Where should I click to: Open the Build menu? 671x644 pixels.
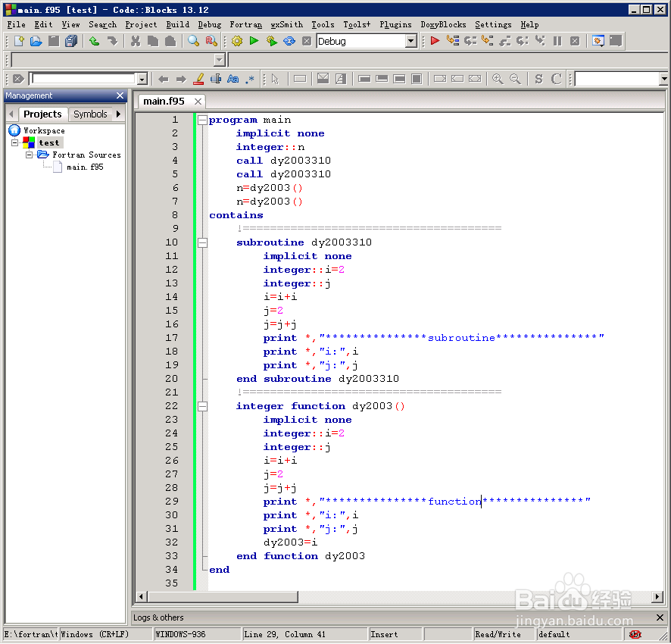coord(177,24)
